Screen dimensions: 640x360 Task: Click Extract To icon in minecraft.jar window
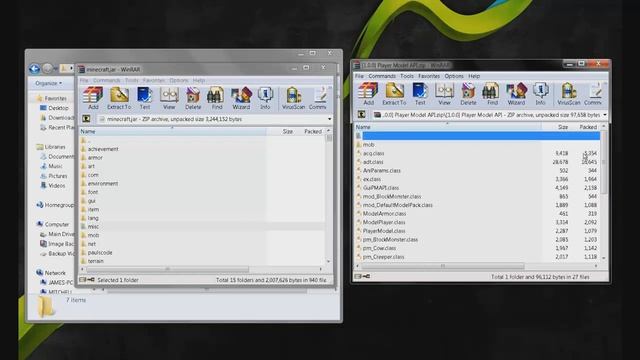coord(119,98)
